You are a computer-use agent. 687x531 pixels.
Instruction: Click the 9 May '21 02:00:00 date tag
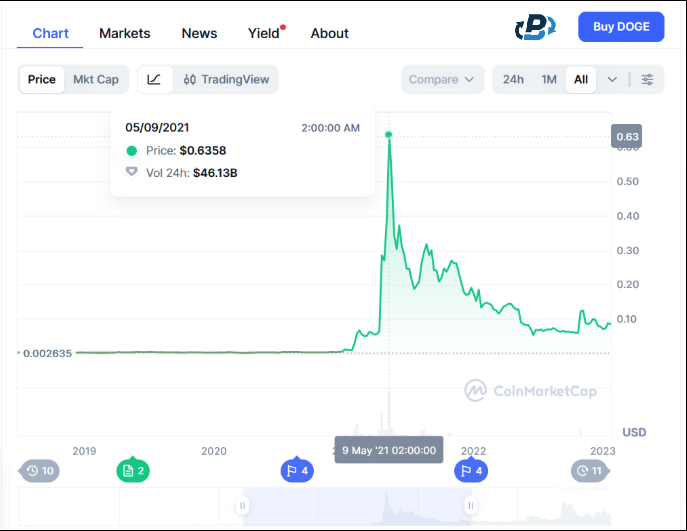pos(389,450)
